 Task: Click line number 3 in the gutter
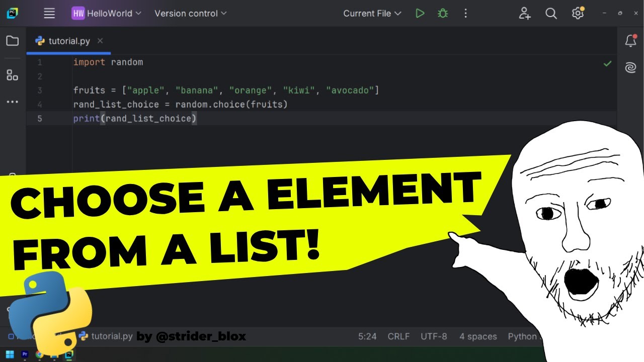click(40, 90)
